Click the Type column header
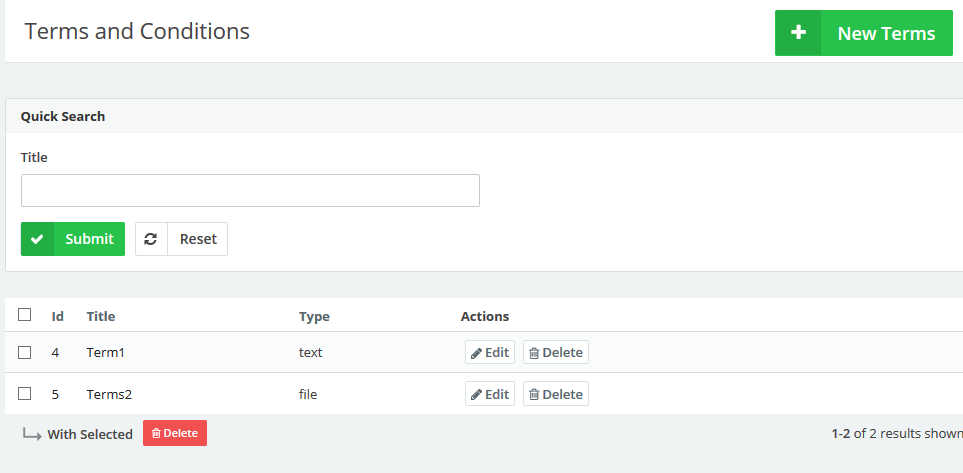Image resolution: width=963 pixels, height=473 pixels. pyautogui.click(x=314, y=317)
